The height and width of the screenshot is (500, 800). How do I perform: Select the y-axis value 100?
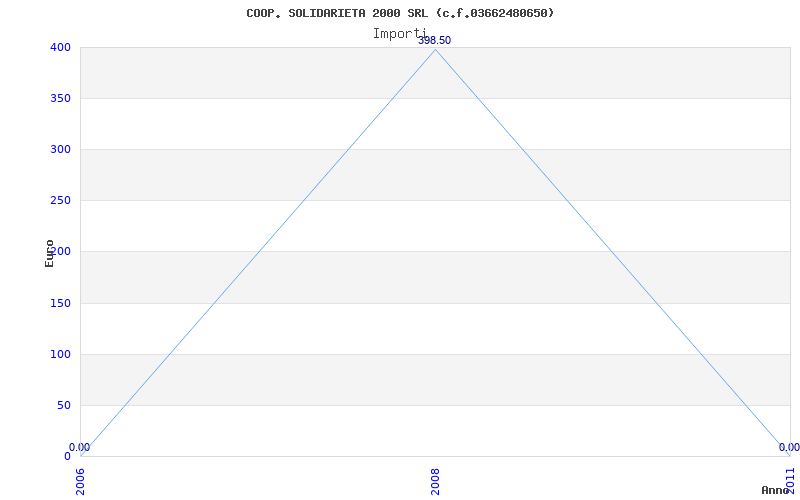coord(60,355)
